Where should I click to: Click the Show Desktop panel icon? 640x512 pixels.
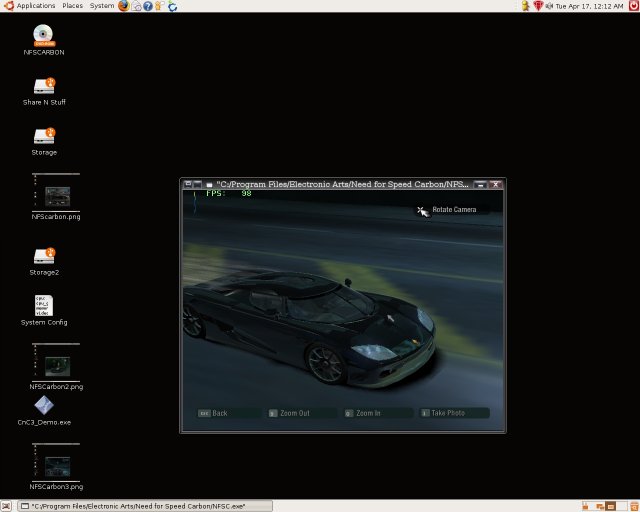point(6,506)
